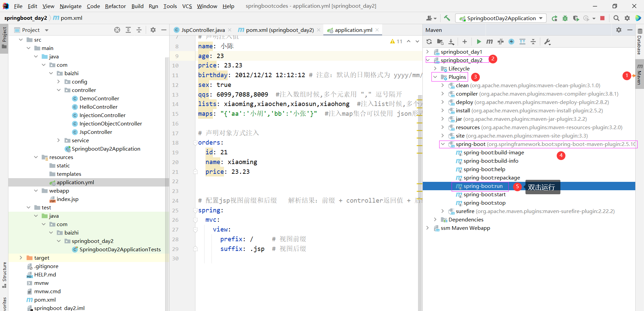Hide the Project tool window
Image resolution: width=644 pixels, height=311 pixels.
click(164, 30)
